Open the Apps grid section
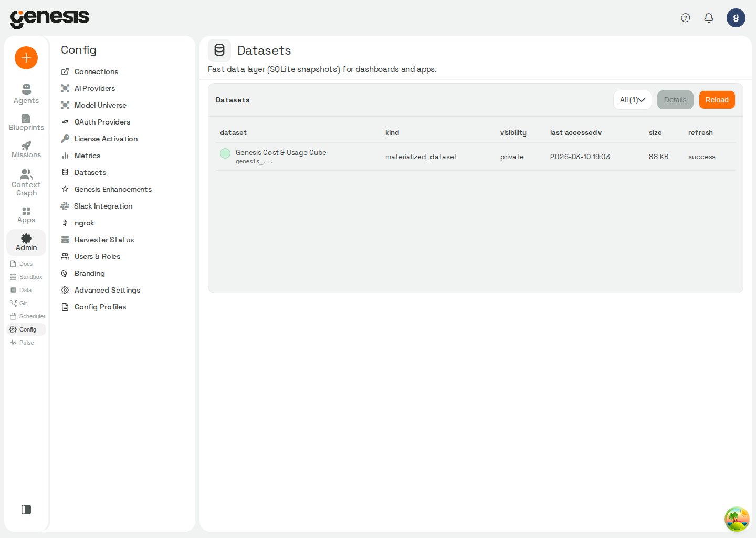This screenshot has width=756, height=538. [x=26, y=215]
